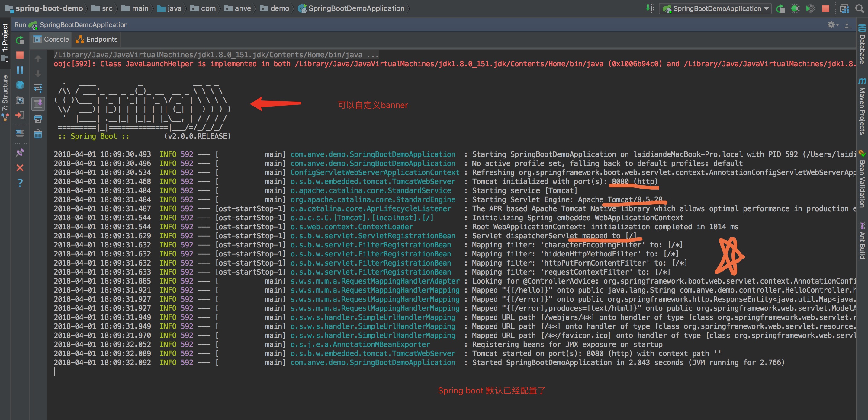This screenshot has height=420, width=868.
Task: Hide the Run tool window with the download-arrow icon
Action: (x=848, y=24)
